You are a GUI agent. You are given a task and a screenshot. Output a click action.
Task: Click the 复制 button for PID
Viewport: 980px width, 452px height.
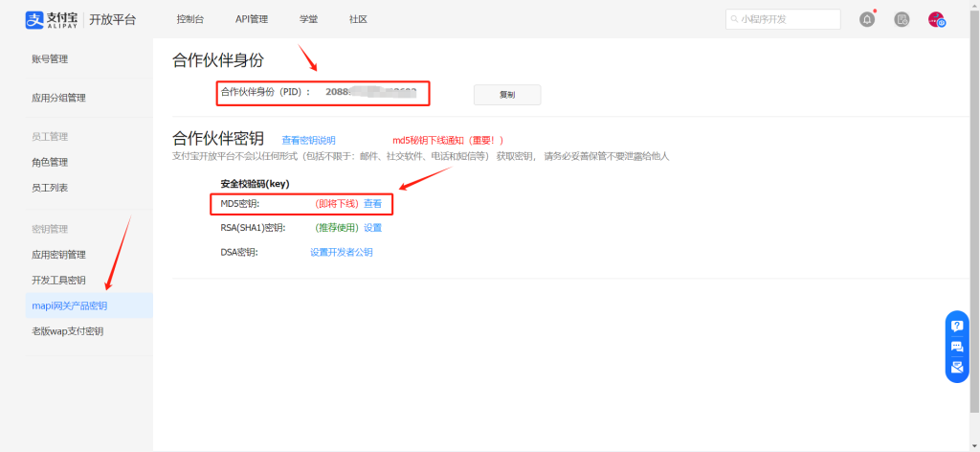tap(507, 95)
